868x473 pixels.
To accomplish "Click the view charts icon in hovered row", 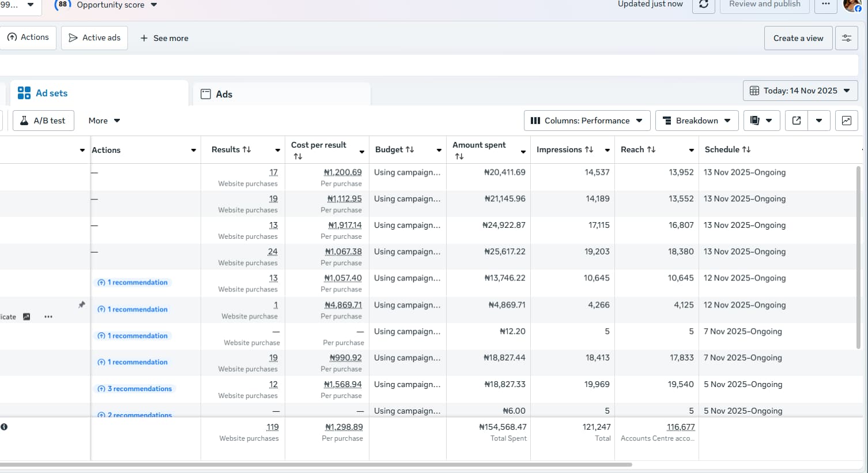I will [27, 317].
